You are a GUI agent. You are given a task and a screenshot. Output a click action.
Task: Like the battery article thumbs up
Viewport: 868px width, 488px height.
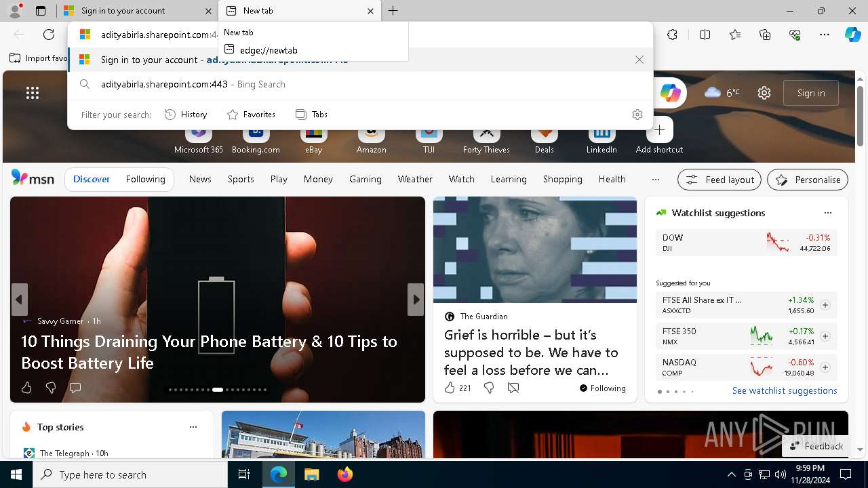coord(26,388)
